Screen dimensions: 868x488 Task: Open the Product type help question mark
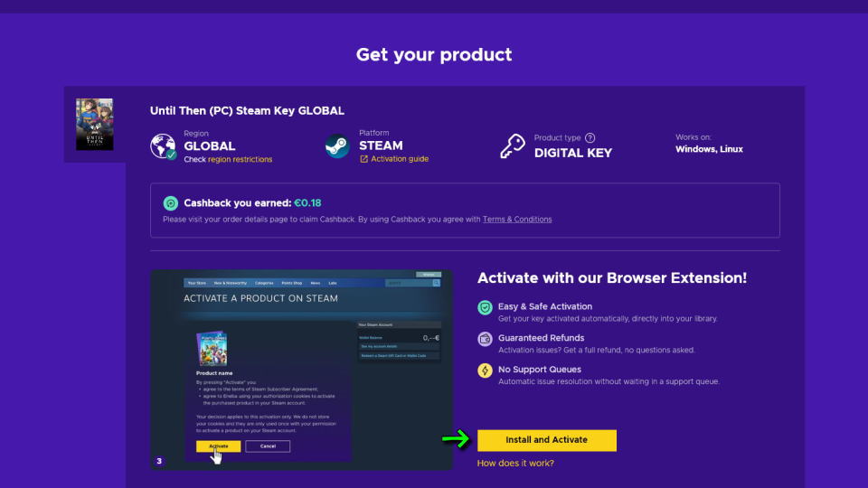point(590,137)
